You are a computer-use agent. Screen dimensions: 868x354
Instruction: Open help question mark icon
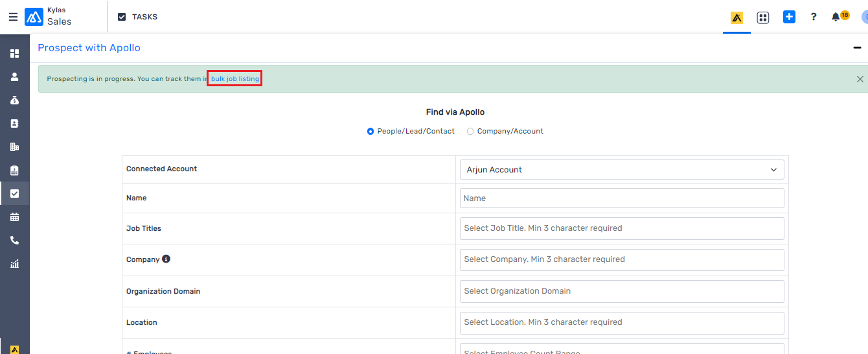[x=814, y=17]
